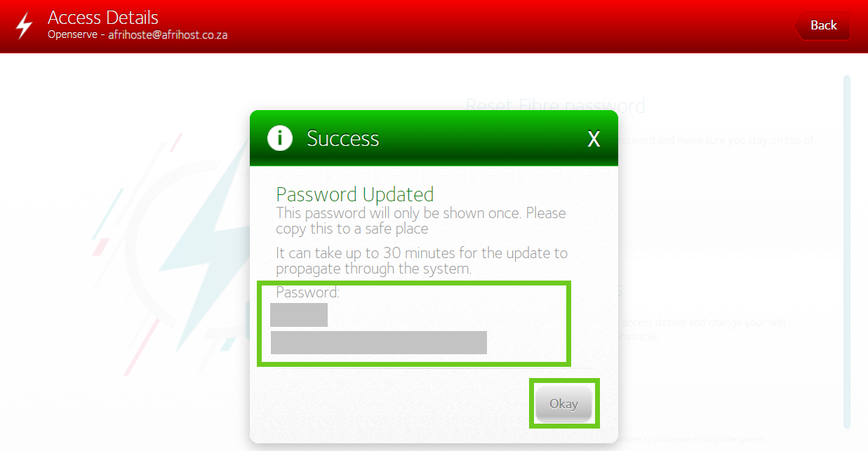Click the Password Updated heading

coord(355,194)
